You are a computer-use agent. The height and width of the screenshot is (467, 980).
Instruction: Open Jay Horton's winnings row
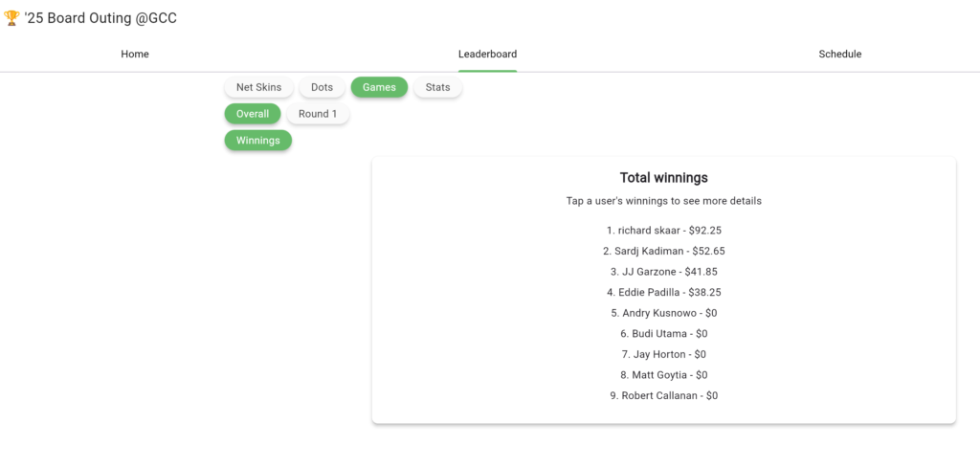663,354
